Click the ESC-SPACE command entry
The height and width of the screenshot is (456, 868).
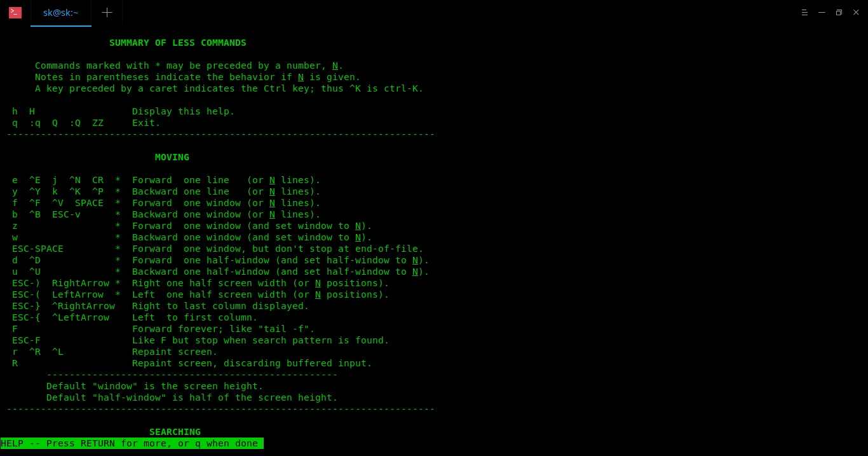coord(37,249)
